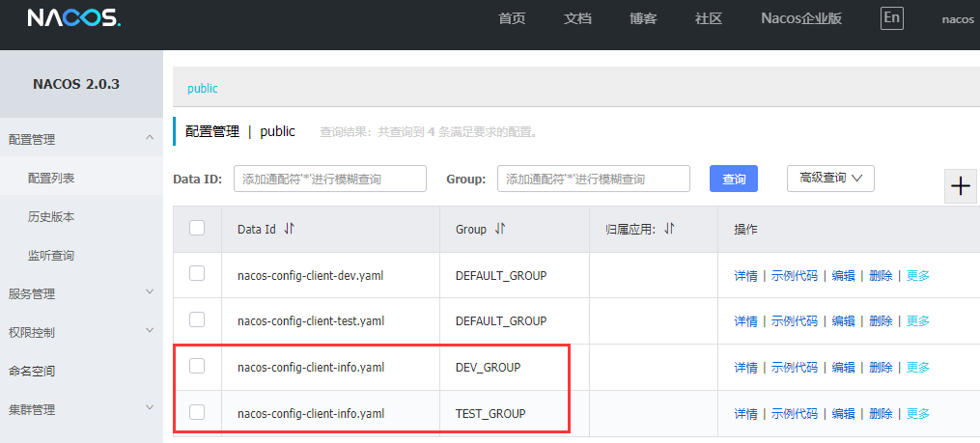
Task: Switch language with En button
Action: (892, 18)
